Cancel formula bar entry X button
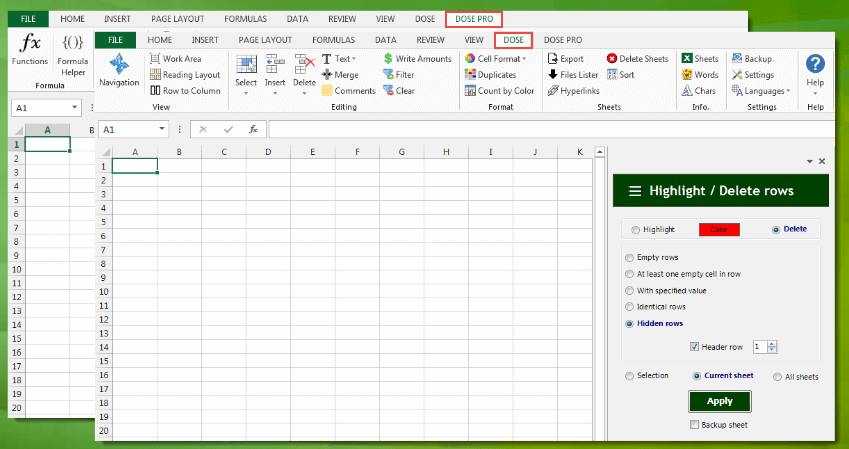The height and width of the screenshot is (449, 849). click(203, 129)
